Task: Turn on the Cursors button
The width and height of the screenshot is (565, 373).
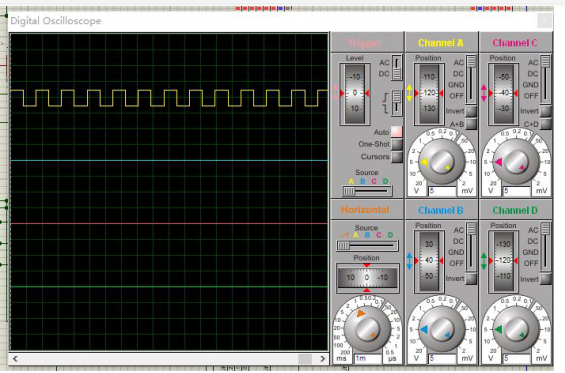Action: click(397, 157)
